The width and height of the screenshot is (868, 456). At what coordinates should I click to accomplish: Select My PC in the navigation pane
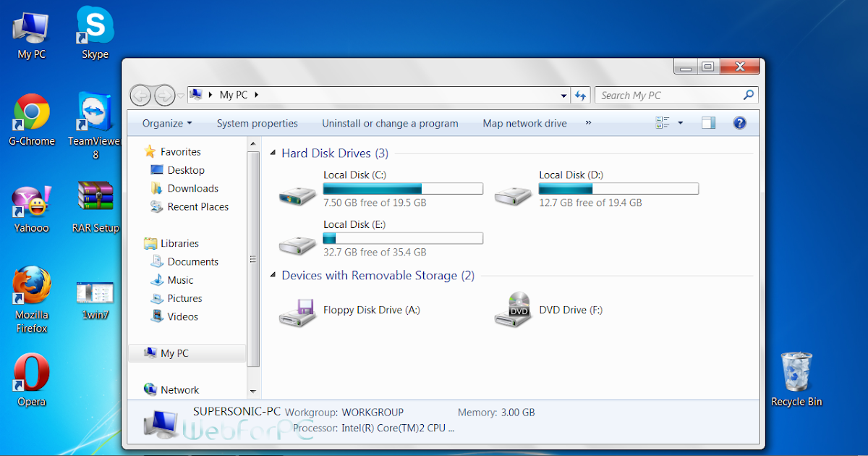coord(187,353)
